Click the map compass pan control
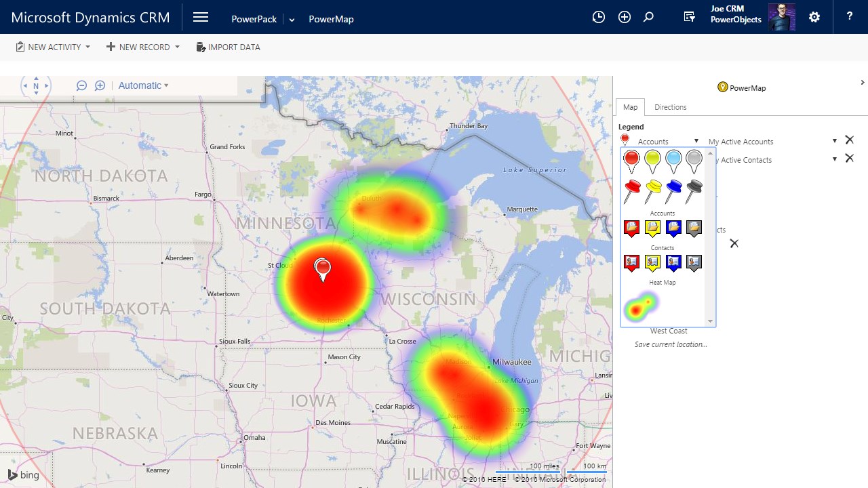 click(36, 86)
